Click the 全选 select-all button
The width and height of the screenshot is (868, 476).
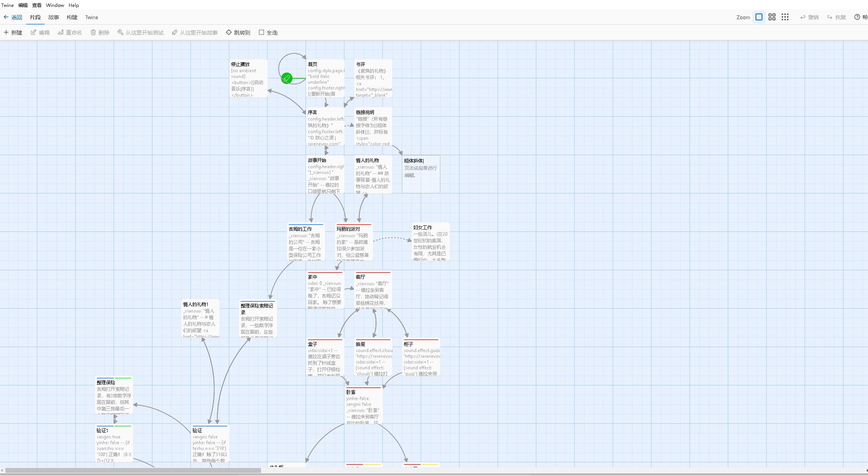click(268, 33)
